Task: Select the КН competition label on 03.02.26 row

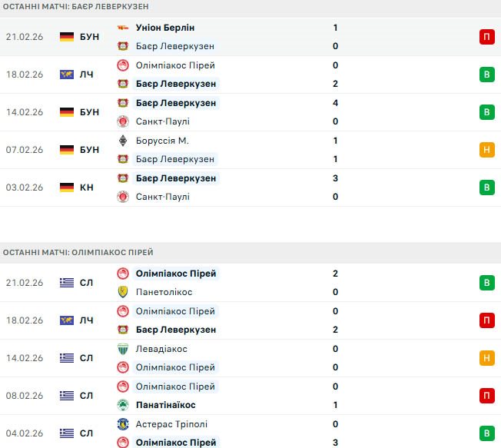Action: point(87,187)
